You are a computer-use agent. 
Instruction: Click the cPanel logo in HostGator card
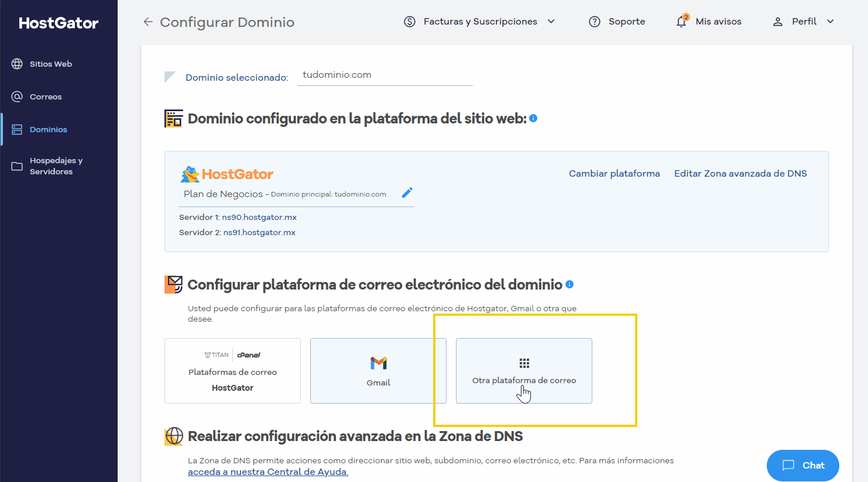249,355
